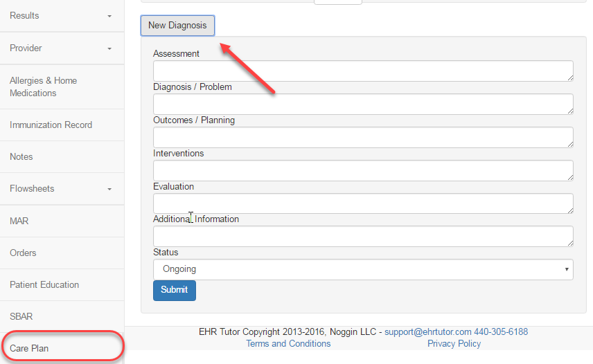Screen dimensions: 593x364
Task: Focus the Diagnosis / Problem text box
Action: 363,104
